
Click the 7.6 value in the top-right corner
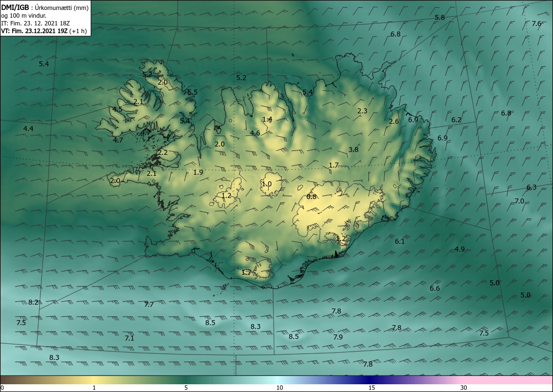tap(536, 24)
